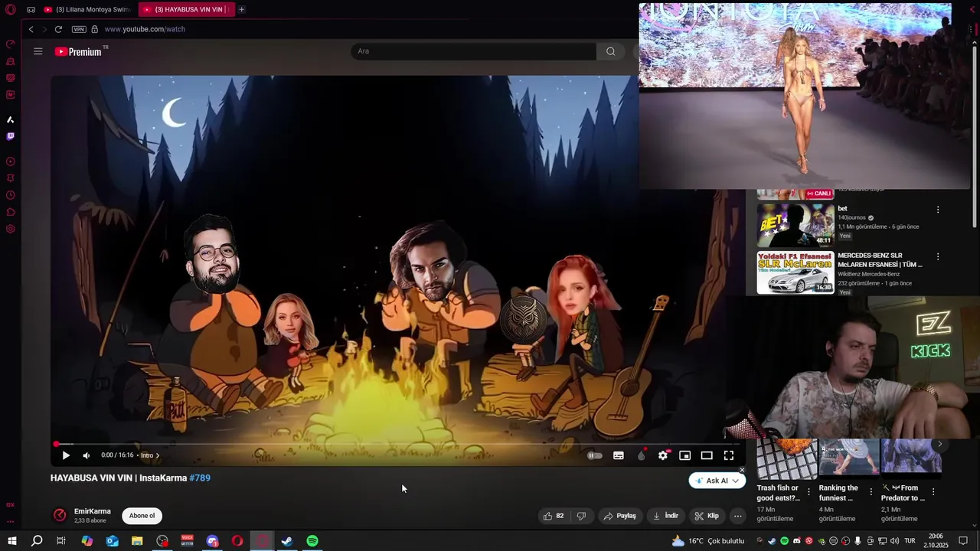Switch to Liliana Montoya Swim tab
The height and width of the screenshot is (551, 980).
click(x=87, y=9)
